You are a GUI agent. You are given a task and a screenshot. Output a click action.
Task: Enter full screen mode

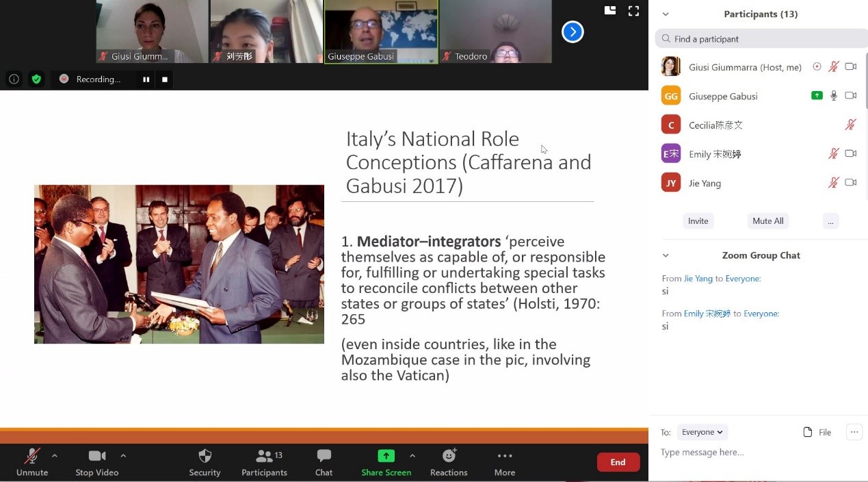(633, 11)
